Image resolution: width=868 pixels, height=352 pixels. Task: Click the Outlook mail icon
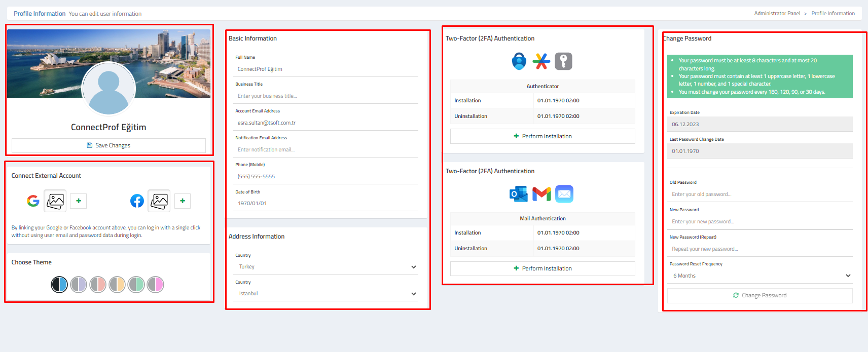[x=518, y=194]
